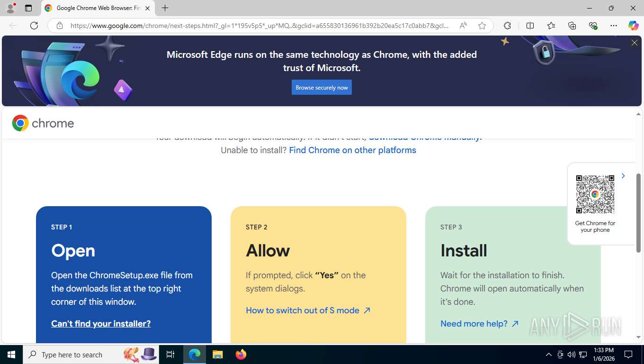This screenshot has width=644, height=364.
Task: Click the Install heading in Step 3
Action: (x=464, y=251)
